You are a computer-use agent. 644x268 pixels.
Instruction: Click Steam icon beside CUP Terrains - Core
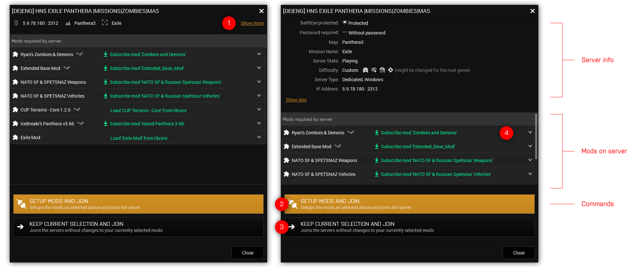pos(77,110)
